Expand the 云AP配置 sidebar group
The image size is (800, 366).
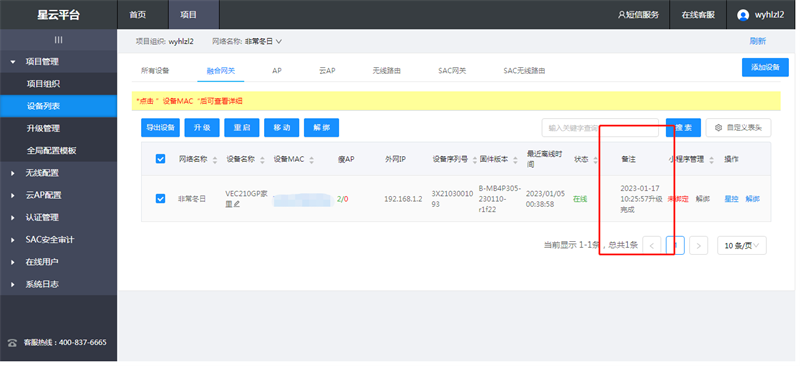pos(59,195)
